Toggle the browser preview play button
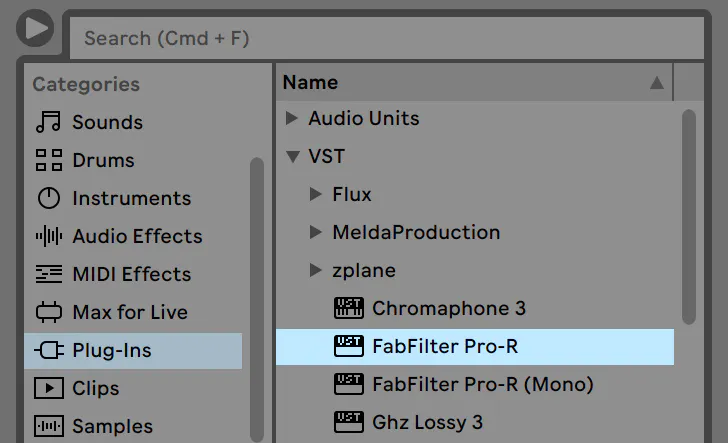Viewport: 728px width, 443px height. click(33, 28)
